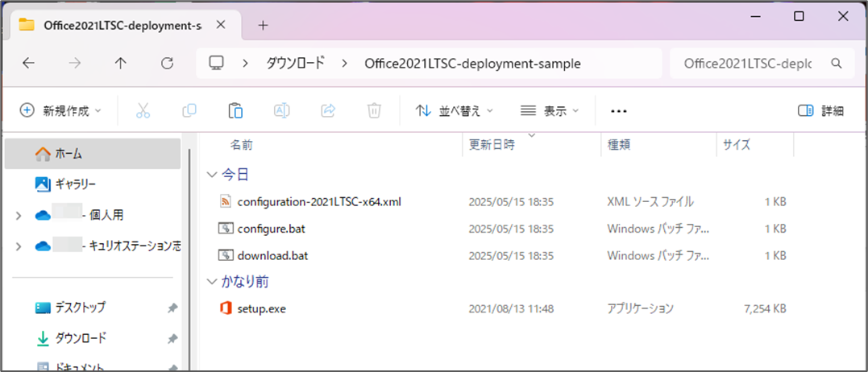Open the 並べ替え sort dropdown
The height and width of the screenshot is (372, 868).
[454, 110]
